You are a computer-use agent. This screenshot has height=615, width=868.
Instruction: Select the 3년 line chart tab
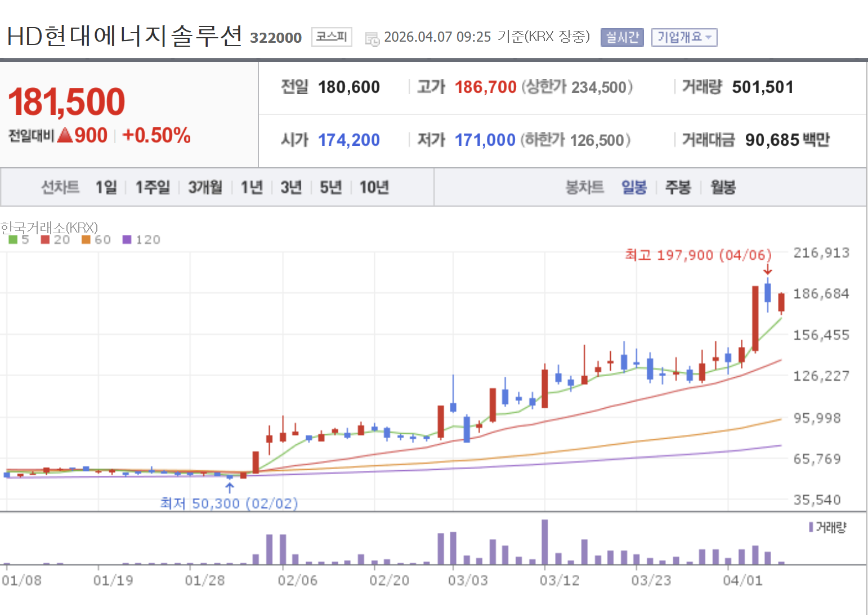pyautogui.click(x=291, y=187)
